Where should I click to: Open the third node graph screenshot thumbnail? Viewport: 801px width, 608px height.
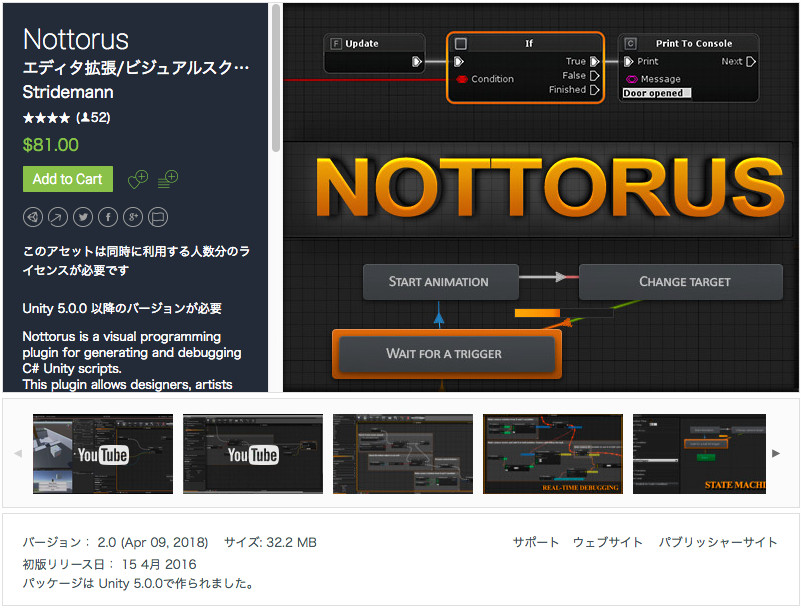(403, 454)
